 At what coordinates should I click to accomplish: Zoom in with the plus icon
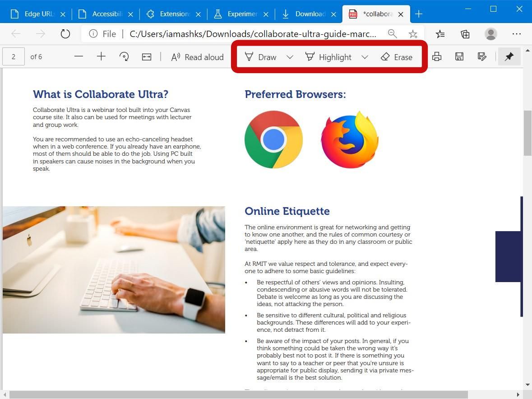101,57
